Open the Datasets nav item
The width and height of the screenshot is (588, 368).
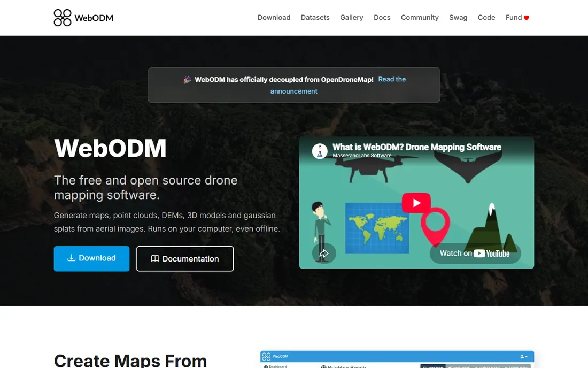pyautogui.click(x=315, y=18)
